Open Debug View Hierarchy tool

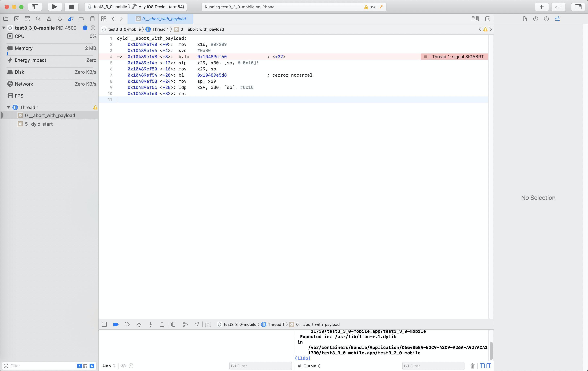point(174,324)
